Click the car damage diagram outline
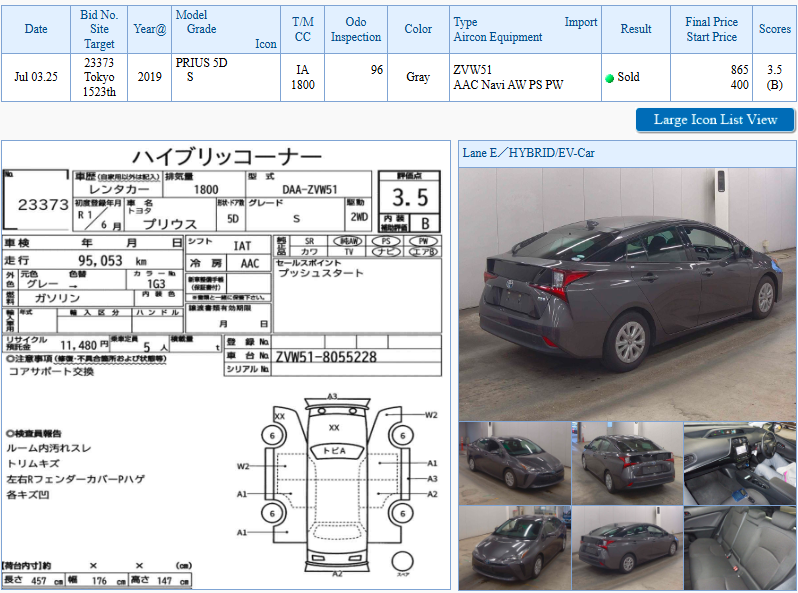 (335, 485)
